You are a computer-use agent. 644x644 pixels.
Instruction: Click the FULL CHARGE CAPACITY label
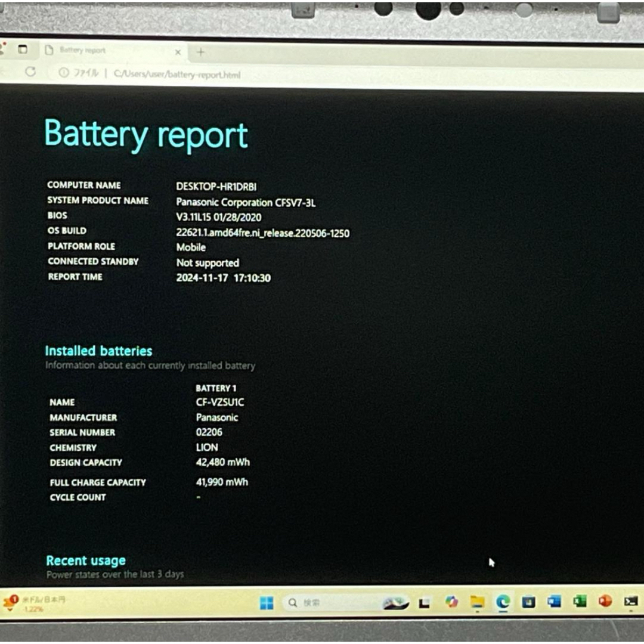(98, 482)
